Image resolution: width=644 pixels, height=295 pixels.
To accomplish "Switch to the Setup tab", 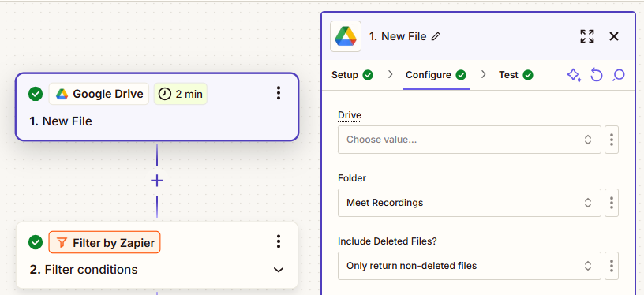I will pos(352,75).
